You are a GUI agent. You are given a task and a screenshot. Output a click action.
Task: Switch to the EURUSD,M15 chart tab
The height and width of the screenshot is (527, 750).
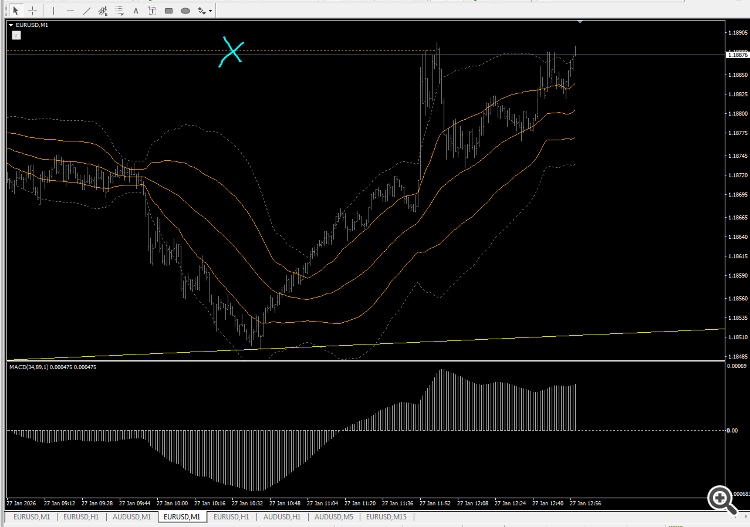click(x=386, y=516)
